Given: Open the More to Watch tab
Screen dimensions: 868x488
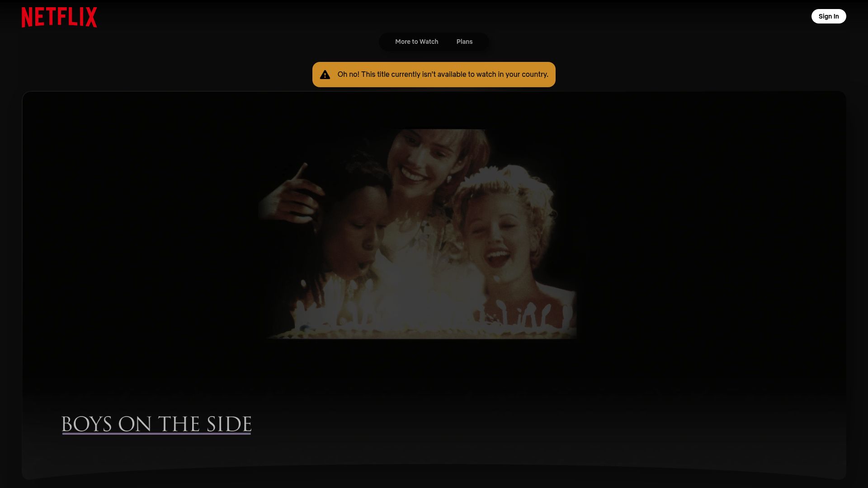Looking at the screenshot, I should coord(416,42).
